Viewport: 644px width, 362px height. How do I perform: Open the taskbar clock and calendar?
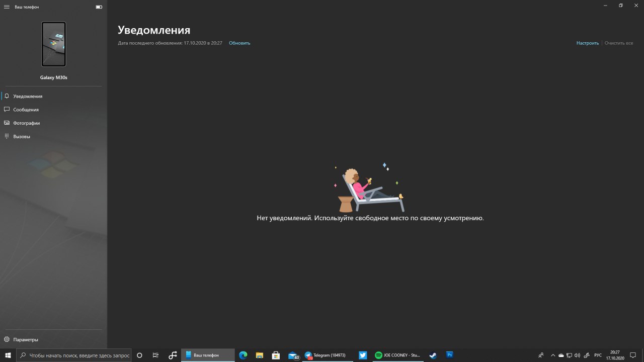[x=615, y=355]
